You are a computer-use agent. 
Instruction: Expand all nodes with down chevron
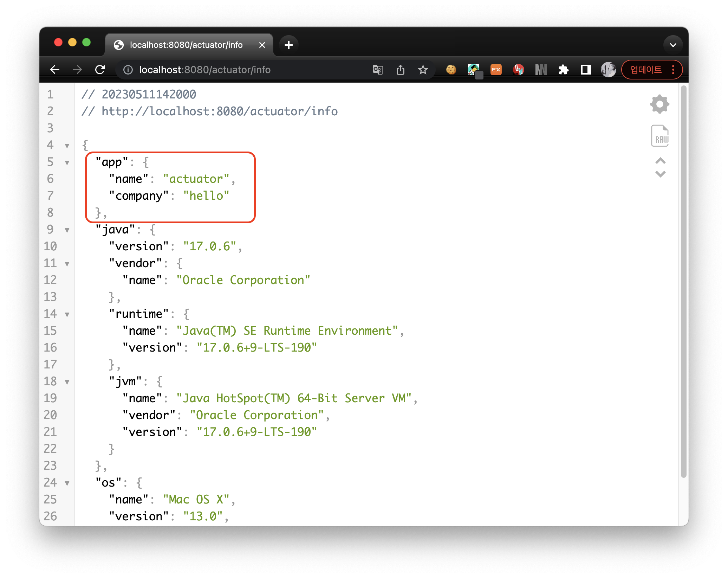pos(660,174)
